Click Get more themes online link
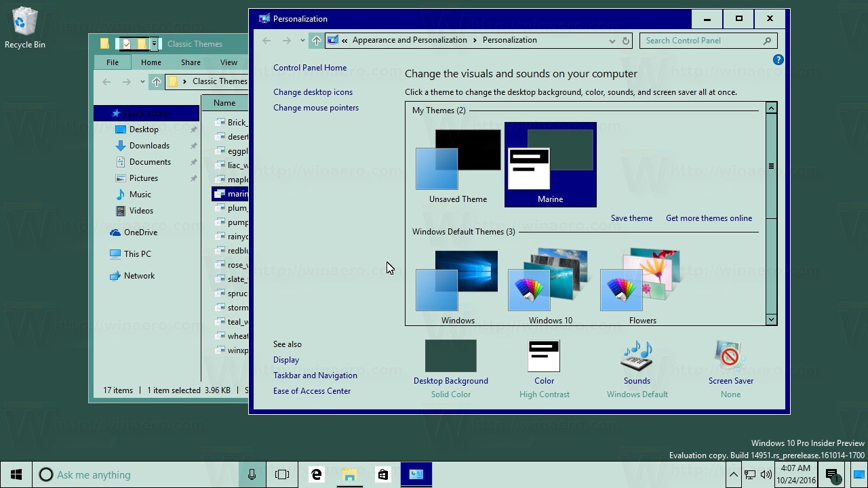Screen dimensions: 868x488 coord(709,218)
